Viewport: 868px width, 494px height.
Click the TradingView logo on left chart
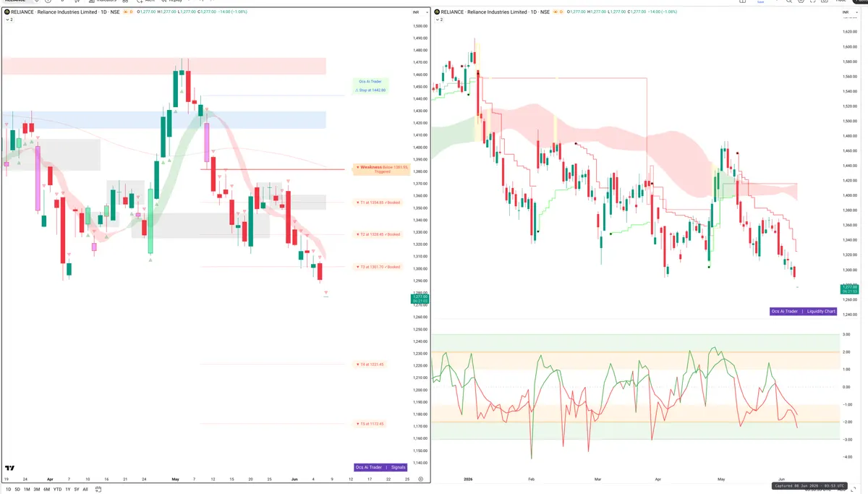(9, 469)
